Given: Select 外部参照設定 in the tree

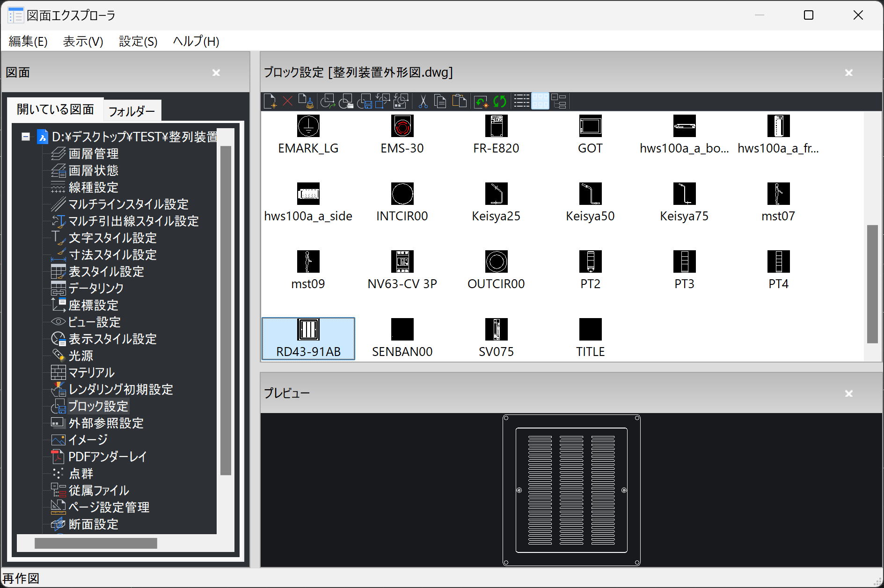Looking at the screenshot, I should (x=106, y=423).
